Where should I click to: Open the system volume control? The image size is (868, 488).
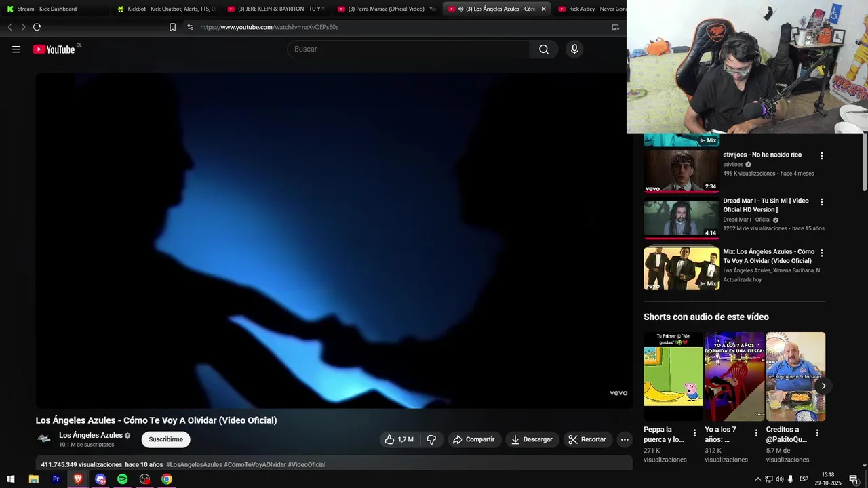click(x=779, y=479)
